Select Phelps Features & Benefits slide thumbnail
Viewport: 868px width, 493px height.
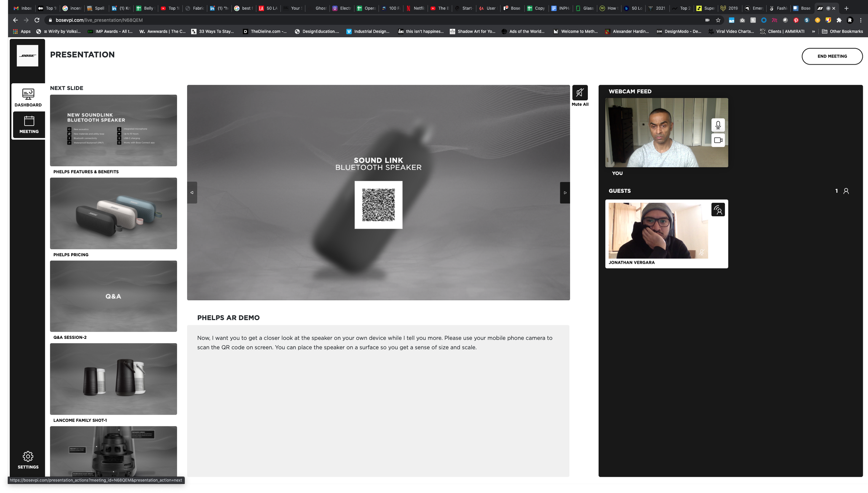(114, 131)
